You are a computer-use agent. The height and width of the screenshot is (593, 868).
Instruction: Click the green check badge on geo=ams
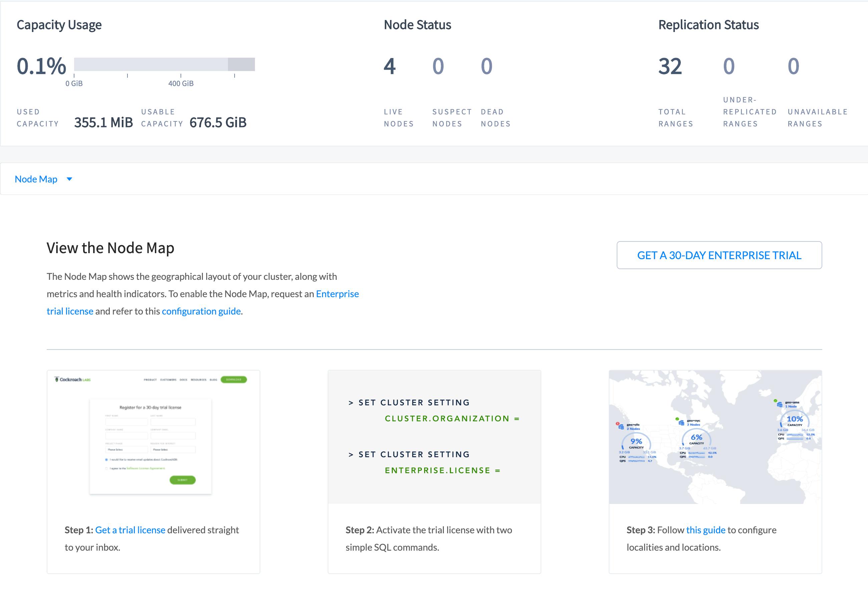(775, 401)
